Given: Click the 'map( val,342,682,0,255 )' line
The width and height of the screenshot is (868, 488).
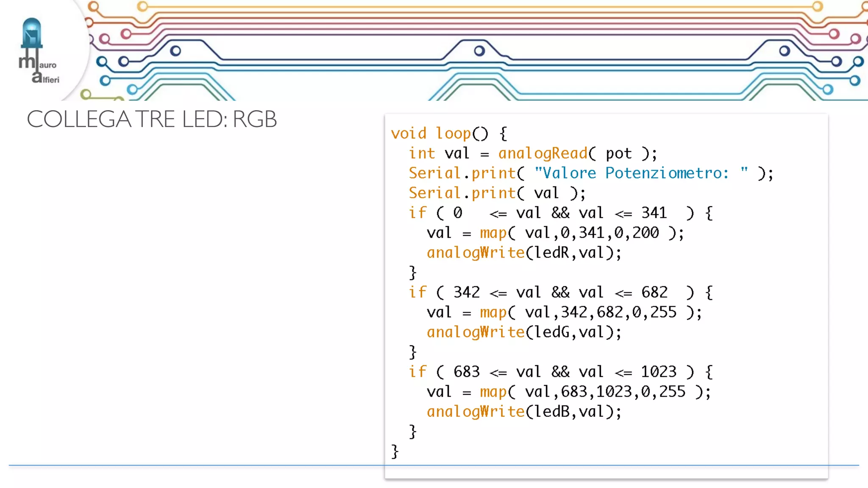Looking at the screenshot, I should tap(564, 313).
